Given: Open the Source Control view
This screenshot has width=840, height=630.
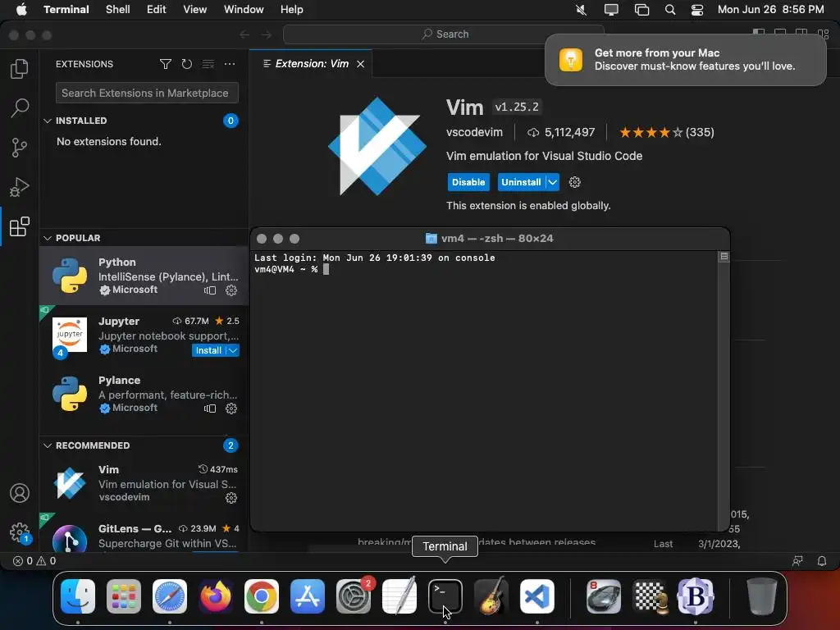Looking at the screenshot, I should 20,148.
